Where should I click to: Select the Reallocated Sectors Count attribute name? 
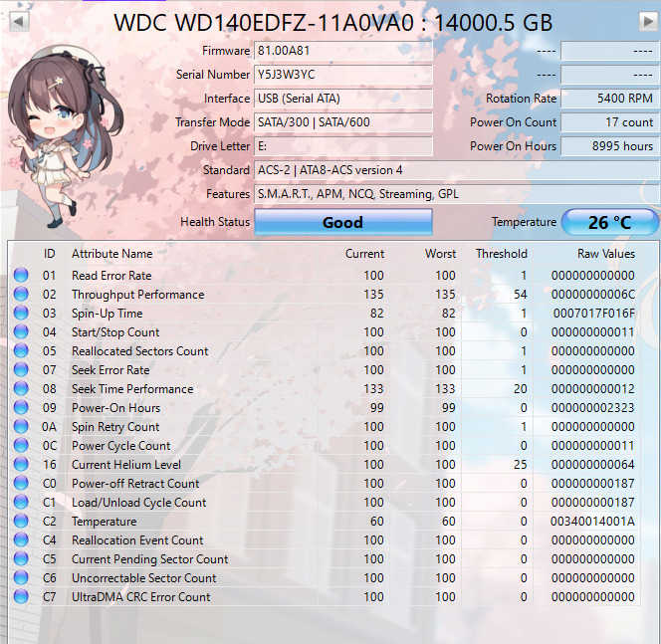(x=140, y=351)
